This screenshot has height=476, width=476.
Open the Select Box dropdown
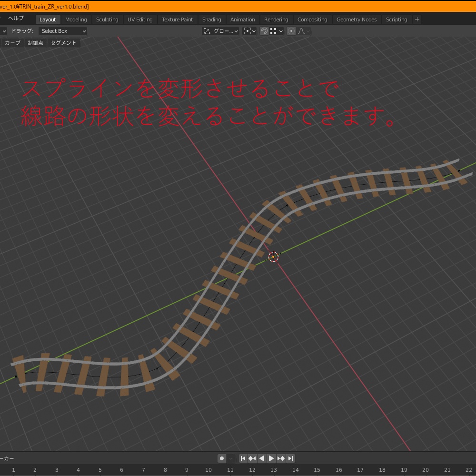click(x=62, y=30)
